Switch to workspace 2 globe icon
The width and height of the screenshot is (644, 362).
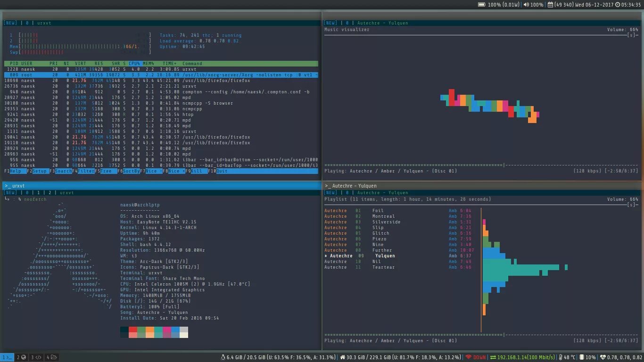[x=21, y=357]
